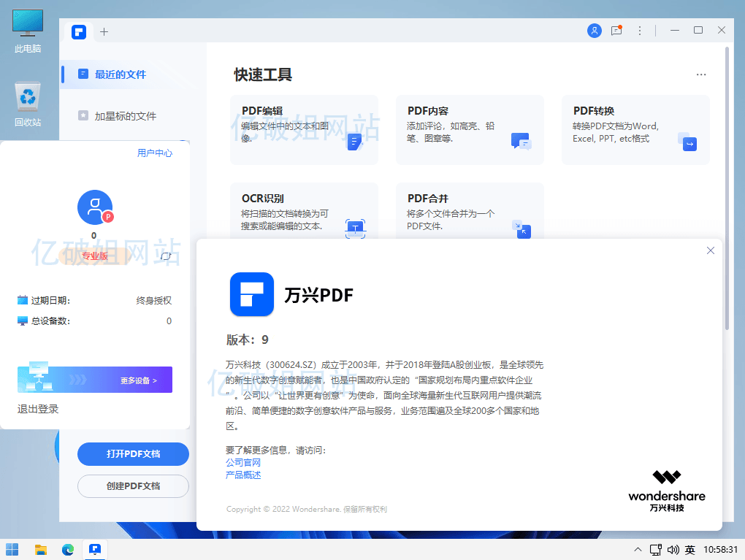
Task: Open the 快速工具 more options ellipsis
Action: (701, 74)
